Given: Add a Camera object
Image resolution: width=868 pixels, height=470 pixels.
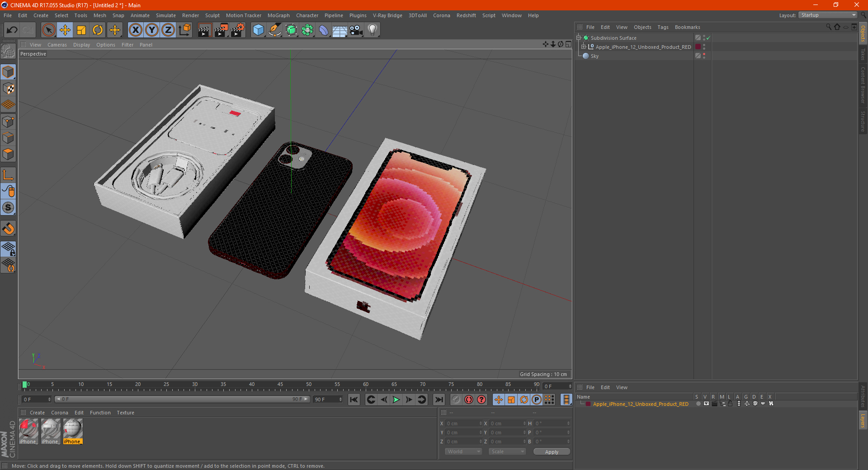Looking at the screenshot, I should coord(356,30).
